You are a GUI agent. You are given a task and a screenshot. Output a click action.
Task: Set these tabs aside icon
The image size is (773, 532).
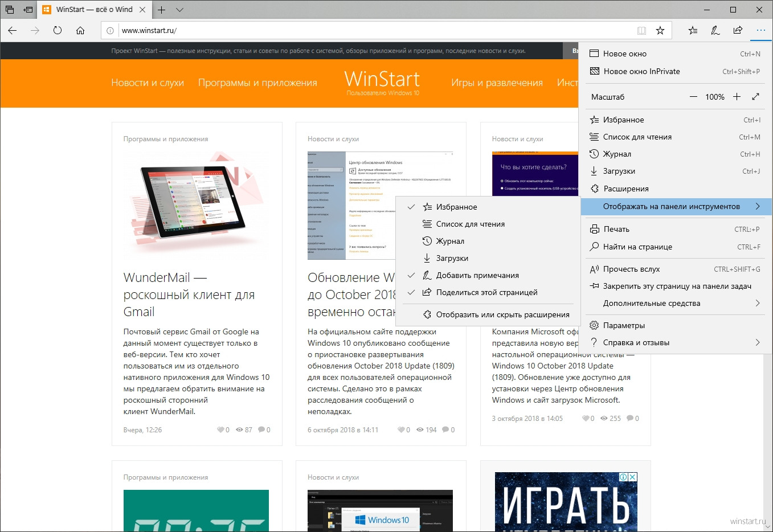pyautogui.click(x=28, y=10)
